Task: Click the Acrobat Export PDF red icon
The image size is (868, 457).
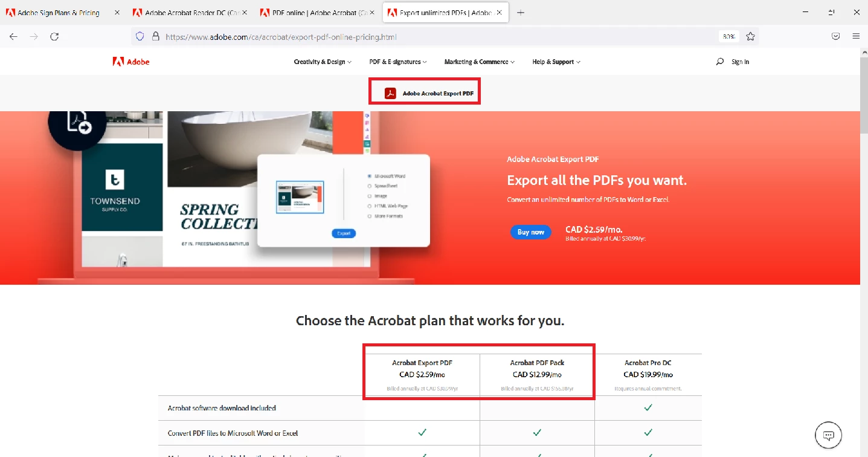Action: point(390,93)
